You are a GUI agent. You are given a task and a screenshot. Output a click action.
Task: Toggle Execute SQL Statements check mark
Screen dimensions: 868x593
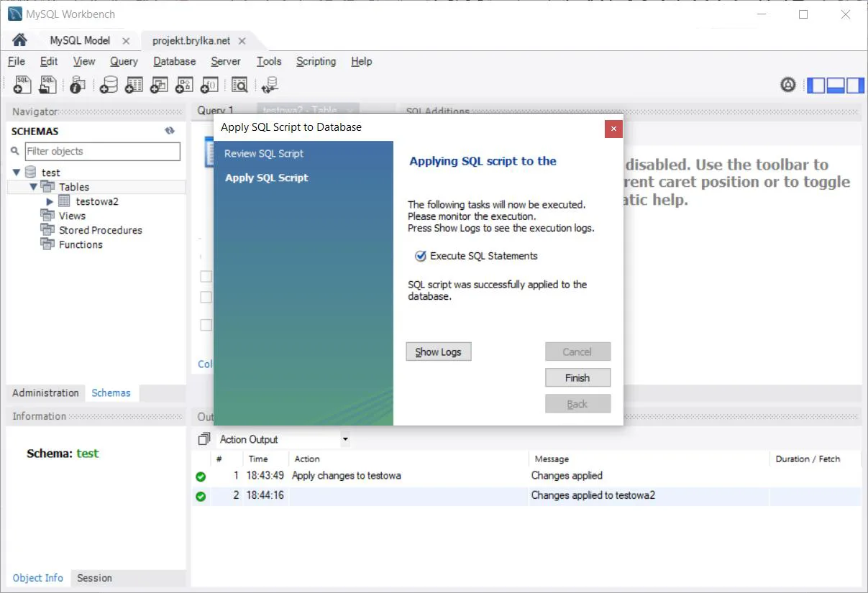coord(421,256)
